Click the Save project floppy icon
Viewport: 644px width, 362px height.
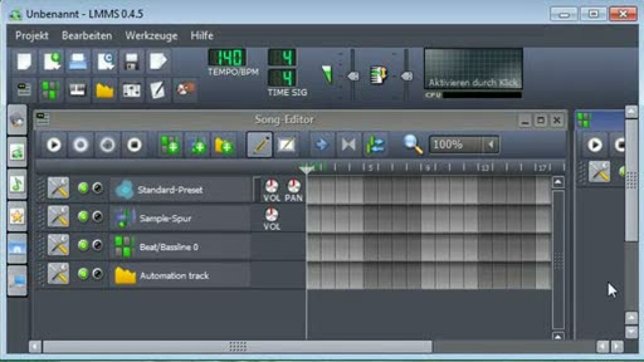coord(132,61)
